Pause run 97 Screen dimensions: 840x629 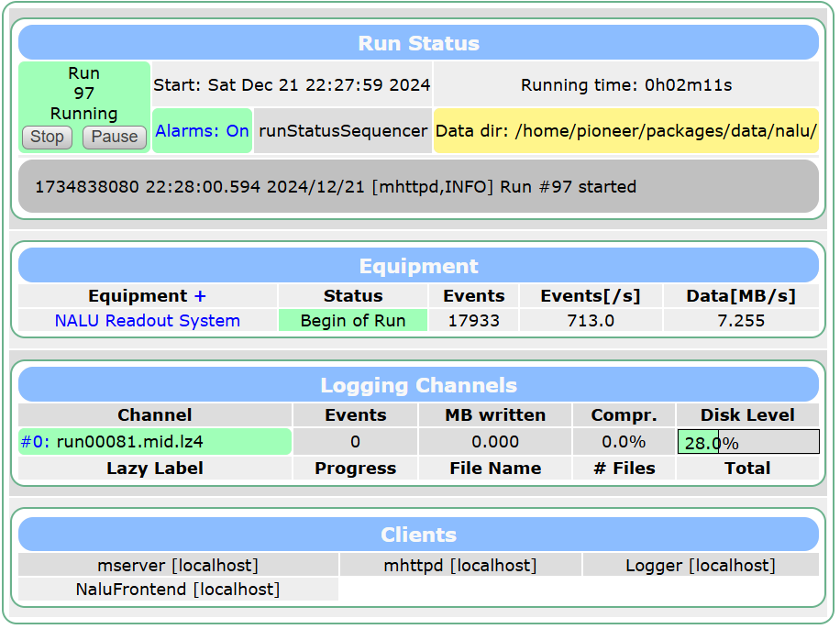(x=114, y=138)
